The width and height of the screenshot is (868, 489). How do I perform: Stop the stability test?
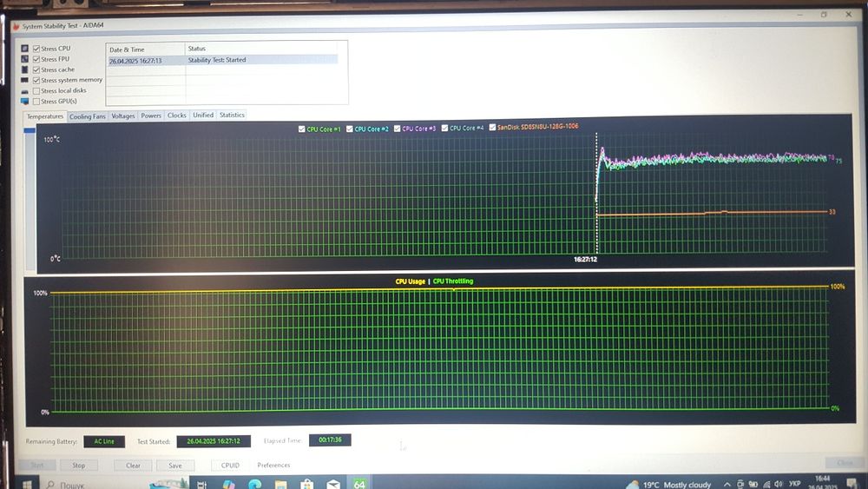click(79, 466)
